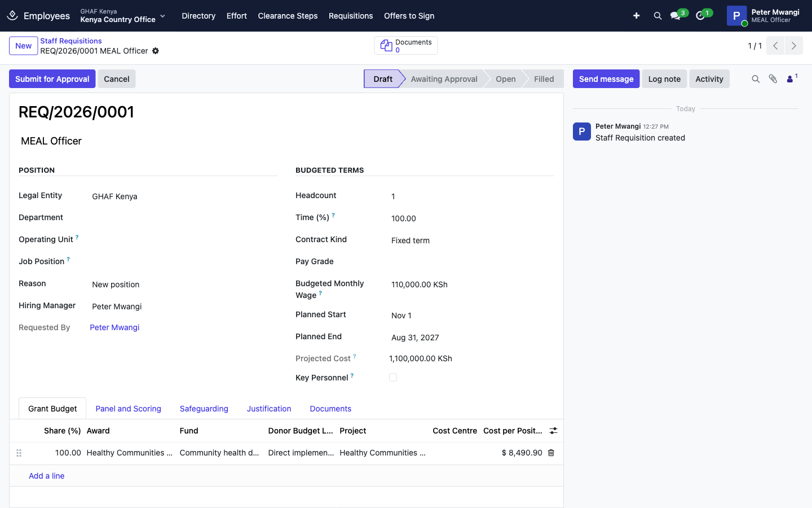Open the Justification tab
This screenshot has width=812, height=508.
[x=269, y=409]
